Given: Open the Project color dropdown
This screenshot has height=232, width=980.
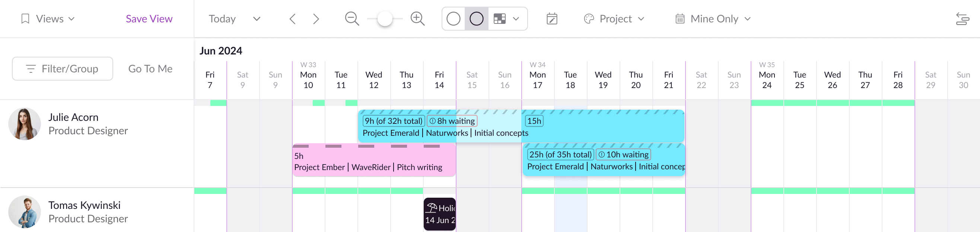Looking at the screenshot, I should click(x=614, y=19).
